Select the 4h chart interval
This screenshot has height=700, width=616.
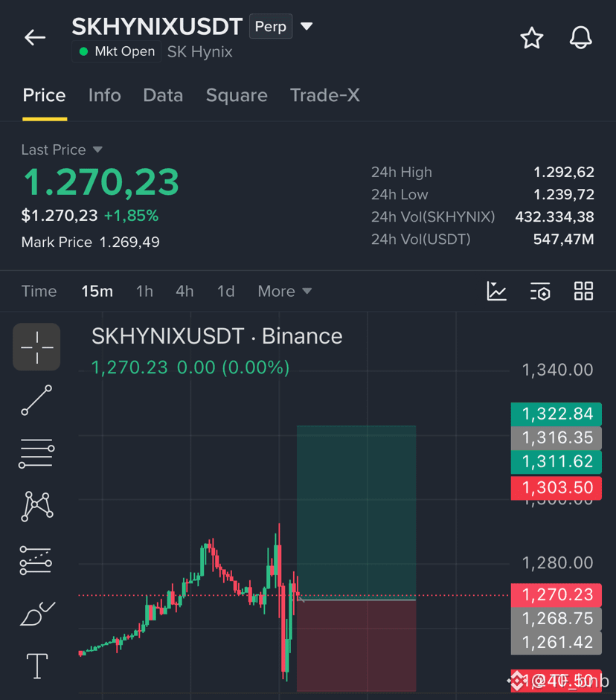click(185, 291)
